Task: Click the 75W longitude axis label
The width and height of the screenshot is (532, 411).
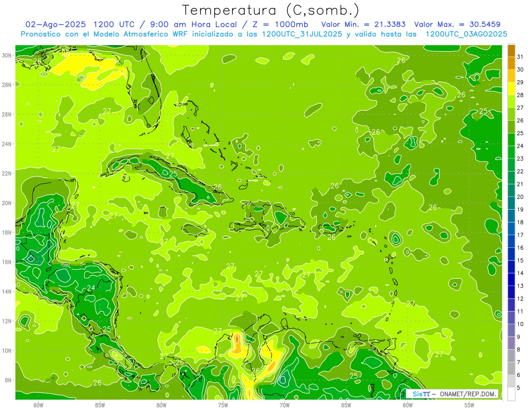Action: (x=223, y=406)
